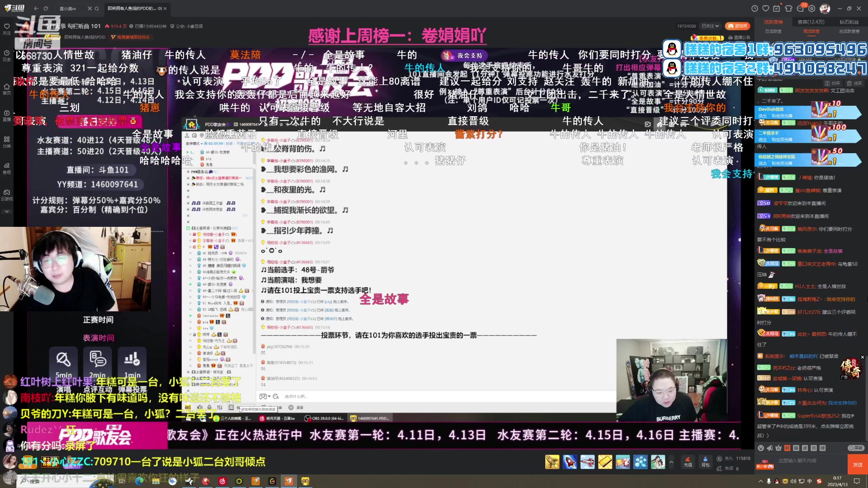Open 背包 backpack
The height and width of the screenshot is (488, 868).
point(705,461)
